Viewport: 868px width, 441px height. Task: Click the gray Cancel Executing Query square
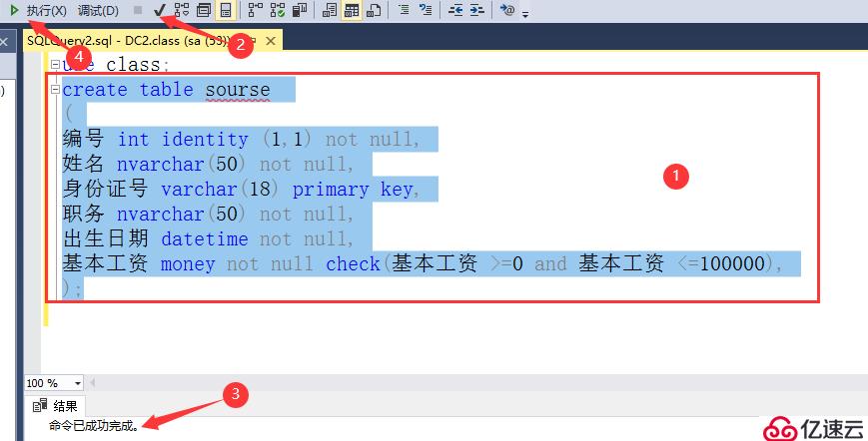tap(138, 10)
